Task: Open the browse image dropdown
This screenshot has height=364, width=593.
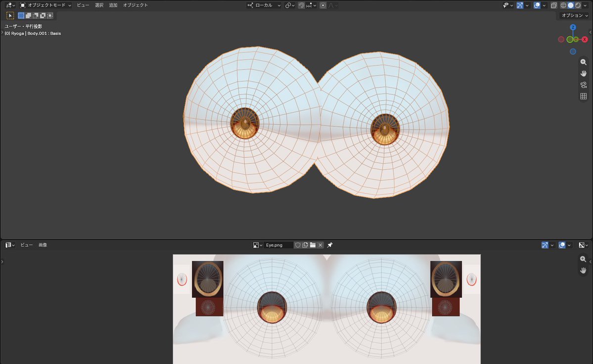Action: 258,245
